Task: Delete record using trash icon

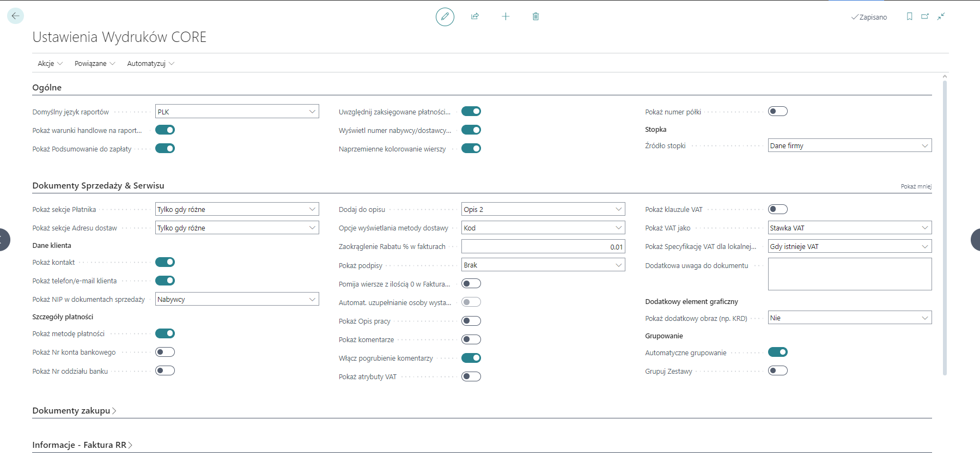Action: click(x=535, y=16)
